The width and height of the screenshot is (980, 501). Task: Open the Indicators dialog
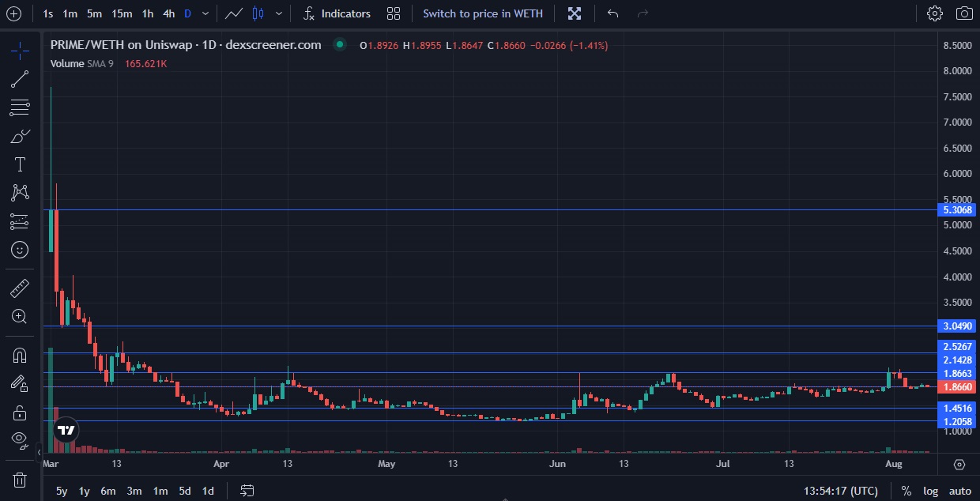tap(337, 13)
